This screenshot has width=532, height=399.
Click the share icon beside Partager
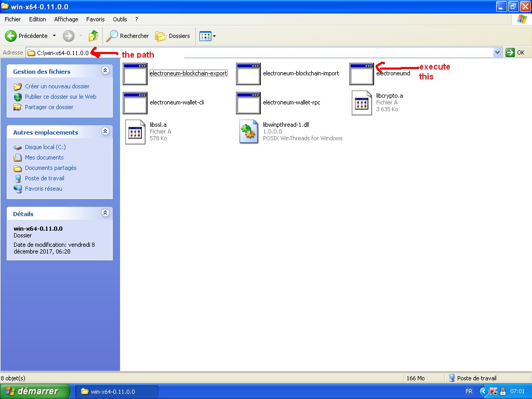pyautogui.click(x=18, y=107)
